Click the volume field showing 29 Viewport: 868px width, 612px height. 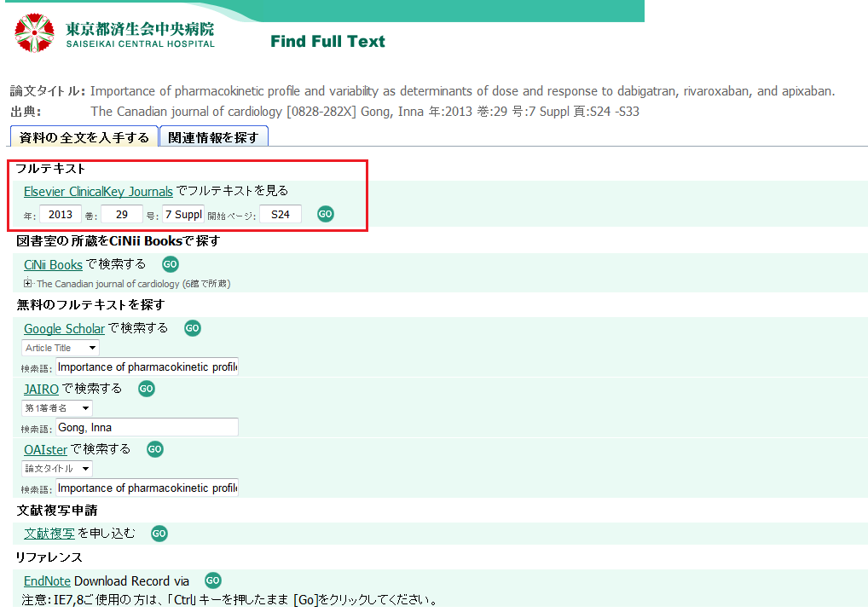(x=122, y=215)
